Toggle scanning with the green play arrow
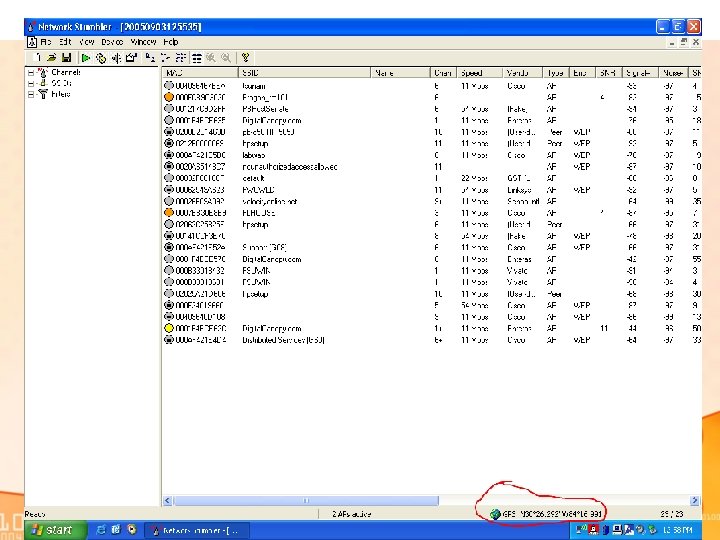Image resolution: width=720 pixels, height=540 pixels. pyautogui.click(x=85, y=58)
